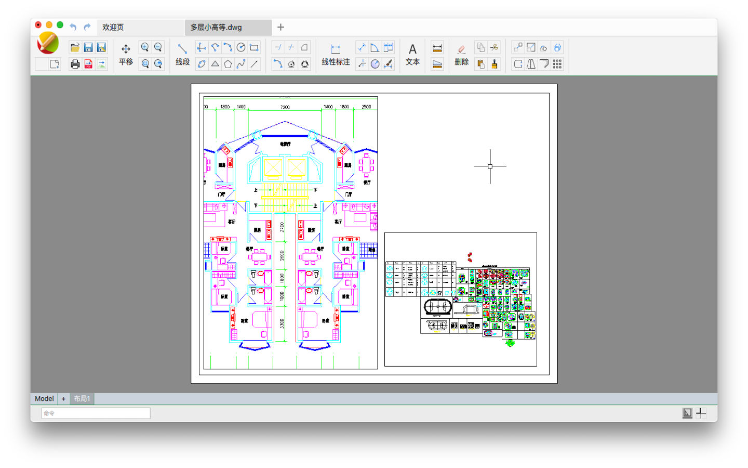Image resolution: width=748 pixels, height=468 pixels.
Task: Click the command input field
Action: click(95, 413)
